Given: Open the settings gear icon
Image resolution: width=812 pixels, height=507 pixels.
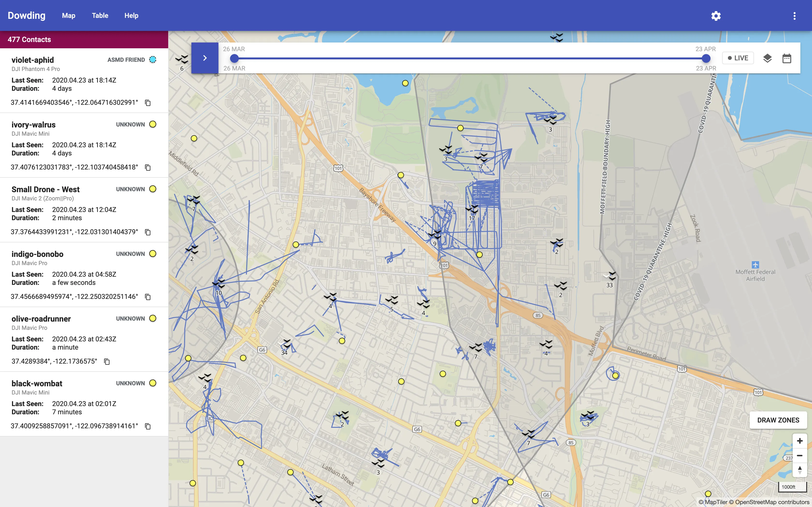Looking at the screenshot, I should coord(716,16).
